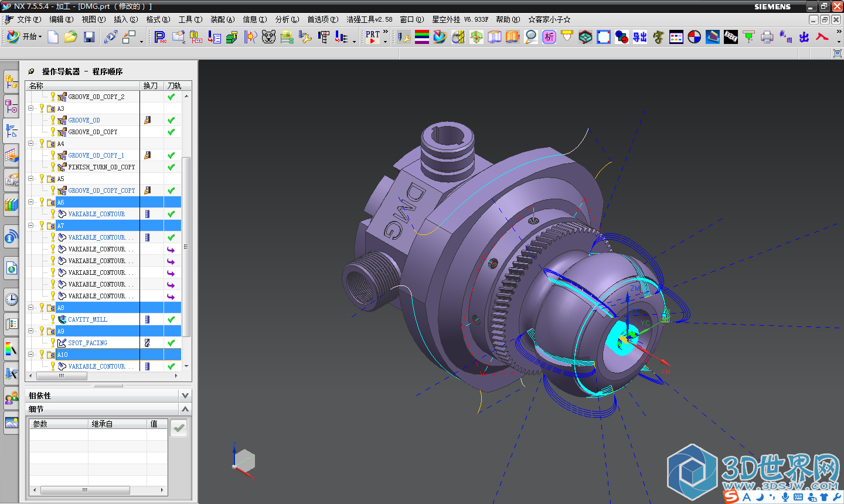Open the 开始 Start dropdown
The image size is (844, 504).
point(24,37)
